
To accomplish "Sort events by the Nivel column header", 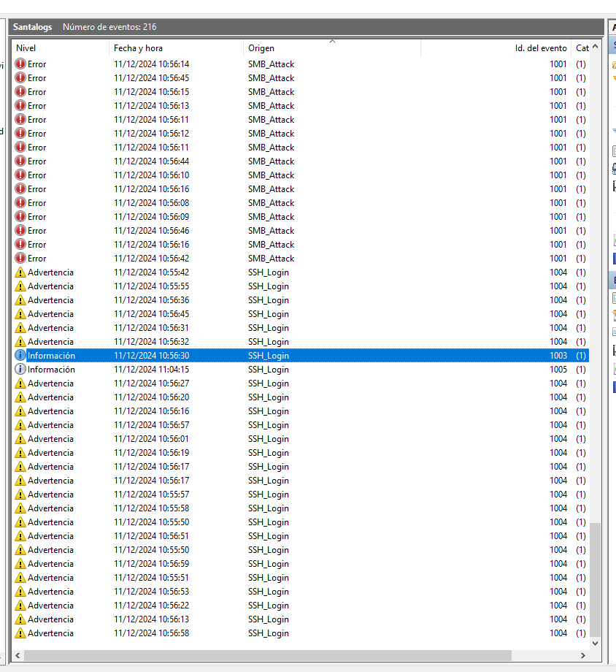I will pyautogui.click(x=61, y=48).
